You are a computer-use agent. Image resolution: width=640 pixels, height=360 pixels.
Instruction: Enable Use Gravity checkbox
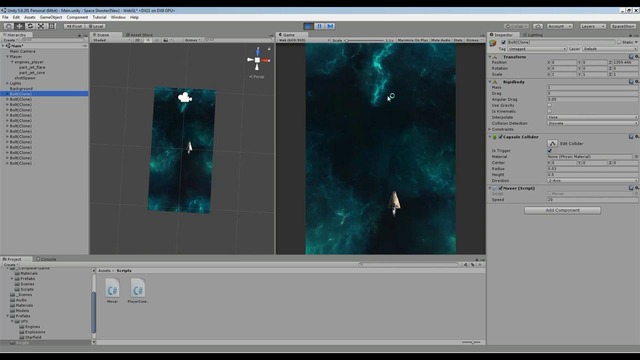click(x=549, y=105)
